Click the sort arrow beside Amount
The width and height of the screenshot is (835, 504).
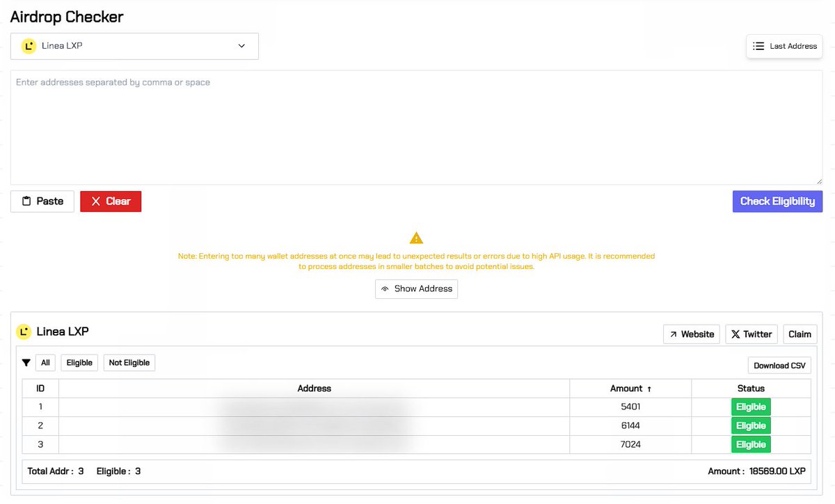pyautogui.click(x=649, y=389)
